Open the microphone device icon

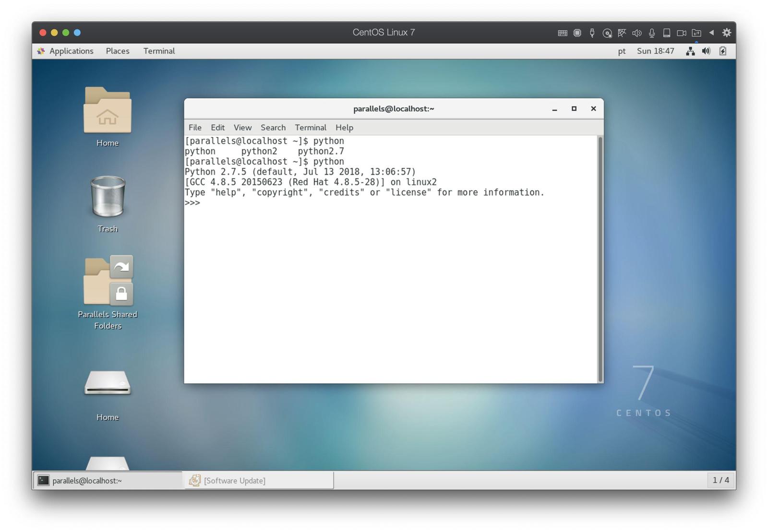pyautogui.click(x=652, y=33)
